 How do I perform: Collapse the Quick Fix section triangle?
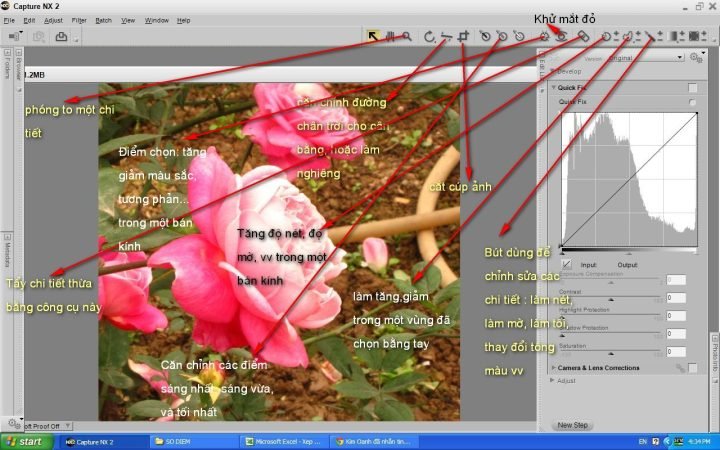pos(554,87)
